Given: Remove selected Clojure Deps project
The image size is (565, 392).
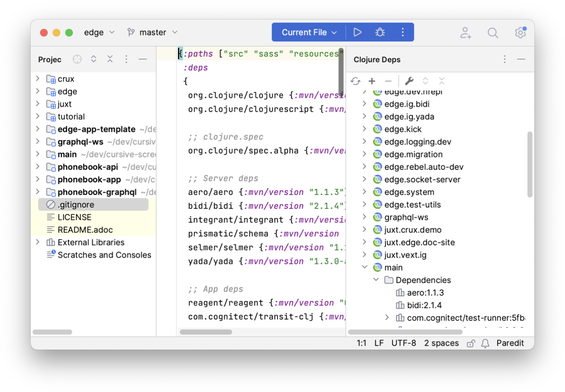Looking at the screenshot, I should pos(388,81).
